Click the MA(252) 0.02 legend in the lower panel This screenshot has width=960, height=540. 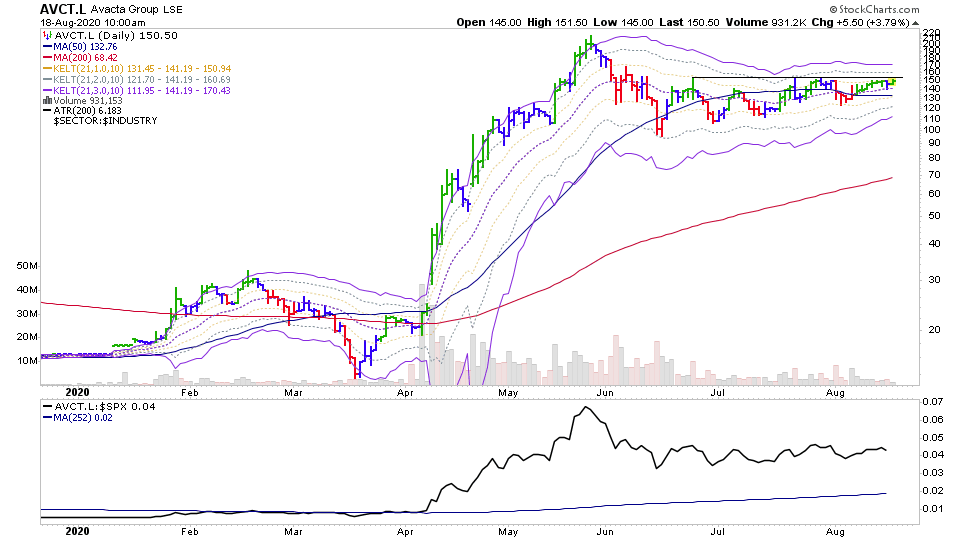tap(77, 418)
